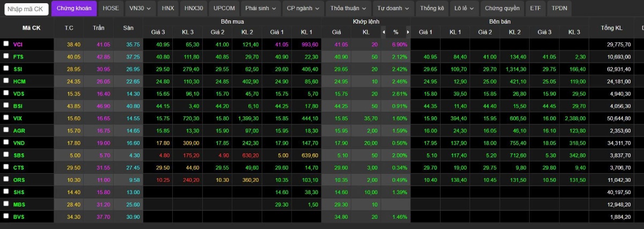
Task: Open the HOSE tab
Action: click(111, 8)
